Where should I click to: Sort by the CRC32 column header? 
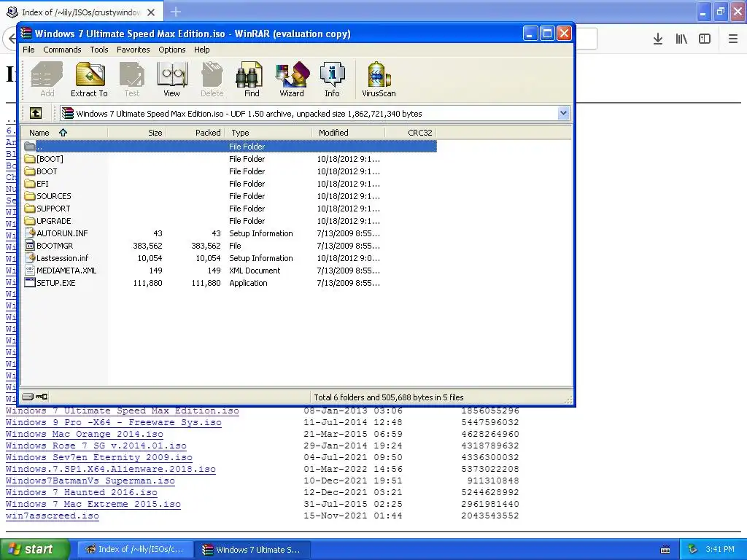coord(411,133)
